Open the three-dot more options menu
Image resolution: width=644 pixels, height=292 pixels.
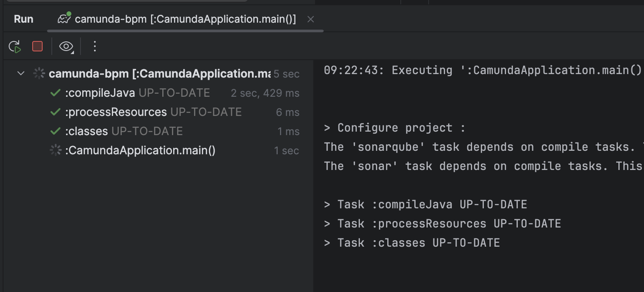pos(95,46)
